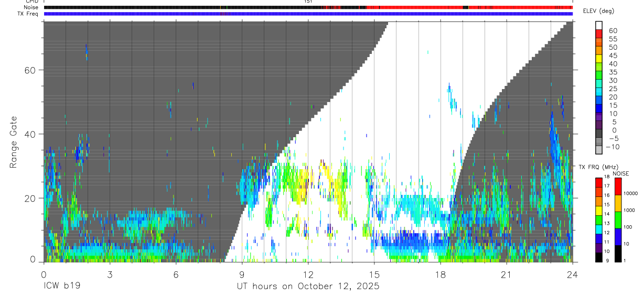Click the '30' tick on ELEV colorbar
Image resolution: width=644 pixels, height=297 pixels.
pos(613,80)
